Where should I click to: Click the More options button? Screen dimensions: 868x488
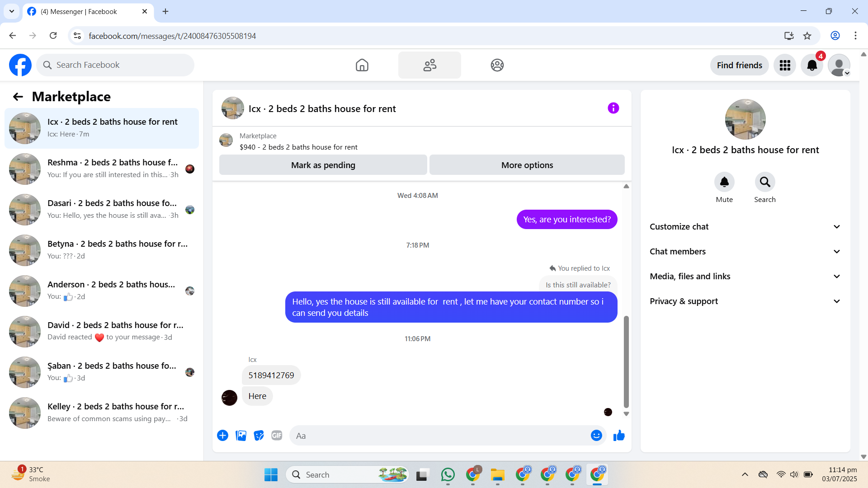click(x=527, y=165)
